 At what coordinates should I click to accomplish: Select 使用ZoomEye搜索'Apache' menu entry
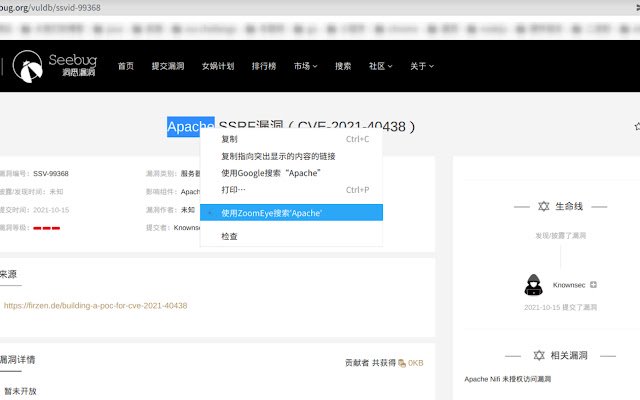(291, 213)
